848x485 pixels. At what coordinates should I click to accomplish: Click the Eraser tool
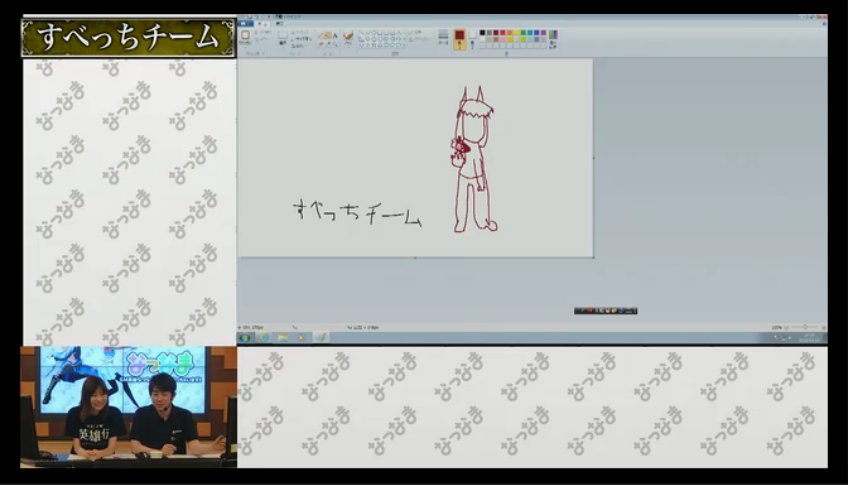click(x=321, y=43)
